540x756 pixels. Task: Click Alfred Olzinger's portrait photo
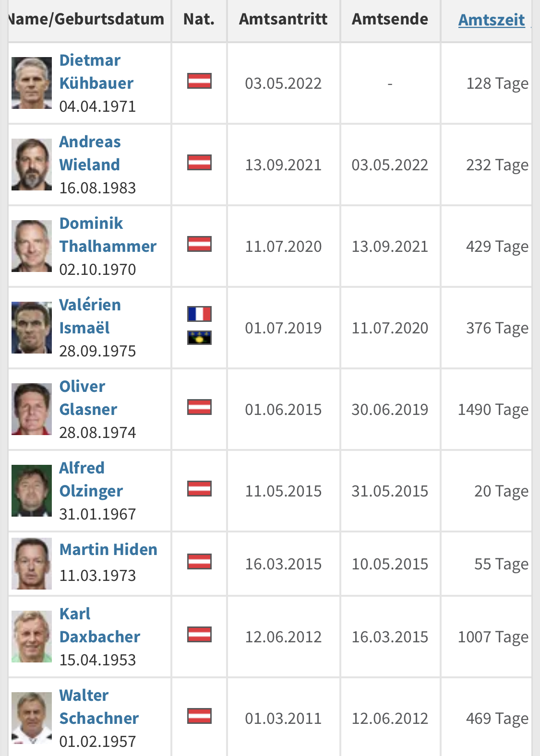coord(32,491)
